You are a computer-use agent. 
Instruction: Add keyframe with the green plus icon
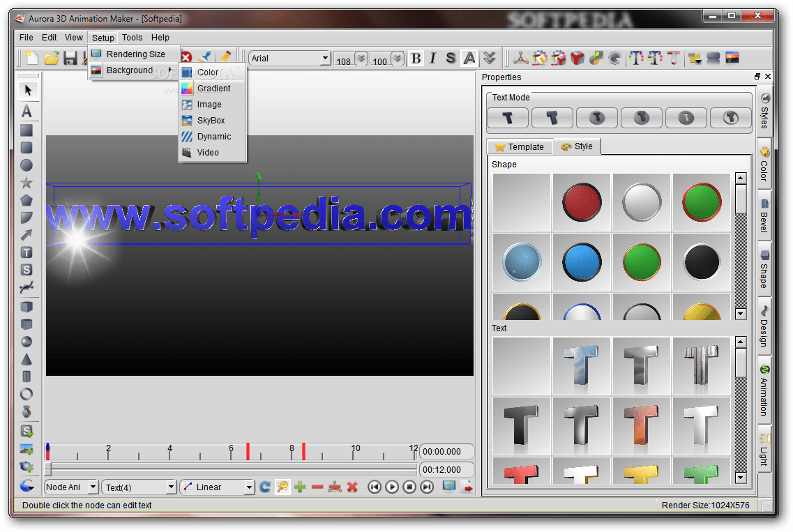(x=301, y=487)
